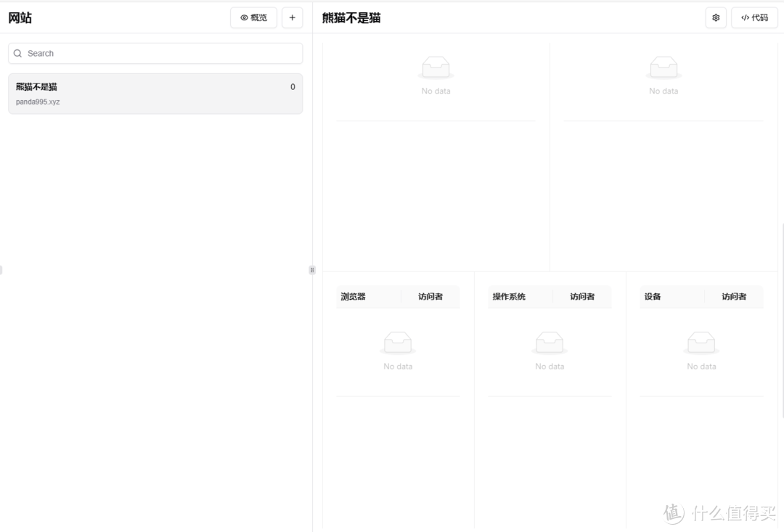Click the </> code icon on the 代码 button
784x532 pixels.
click(744, 17)
